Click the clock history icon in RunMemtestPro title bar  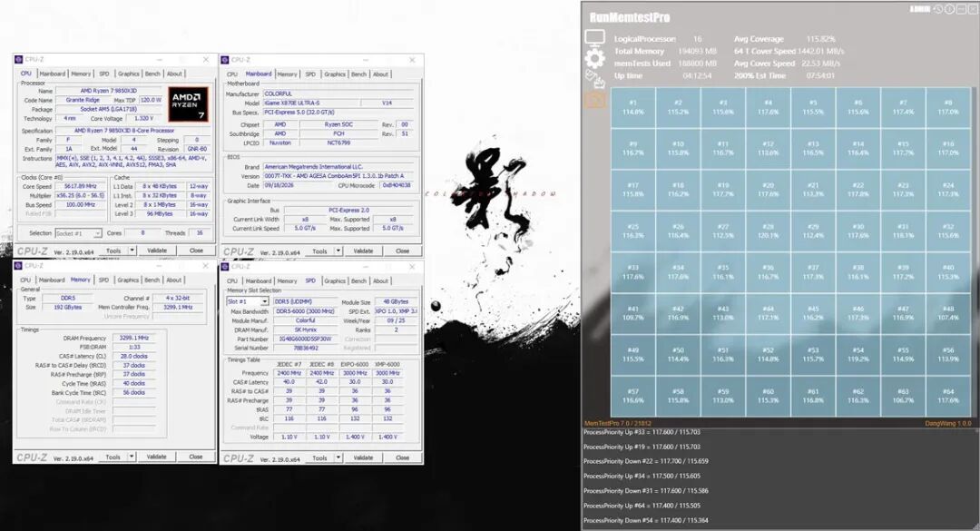[937, 9]
